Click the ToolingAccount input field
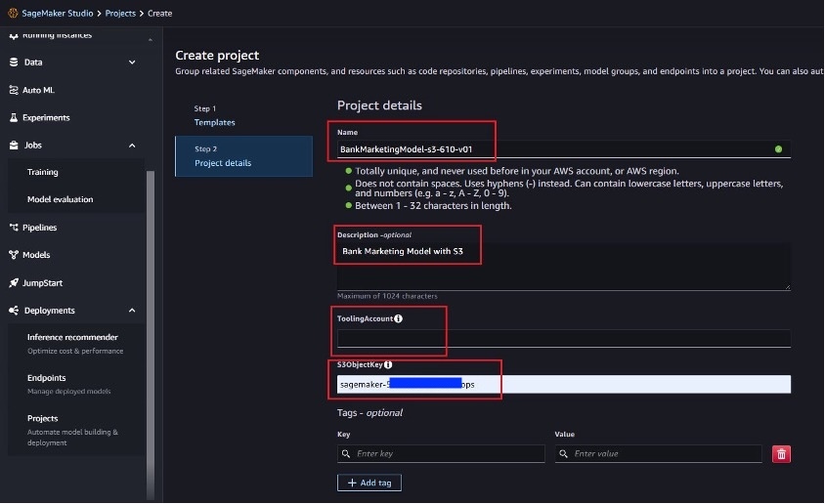The height and width of the screenshot is (504, 825). coord(563,339)
